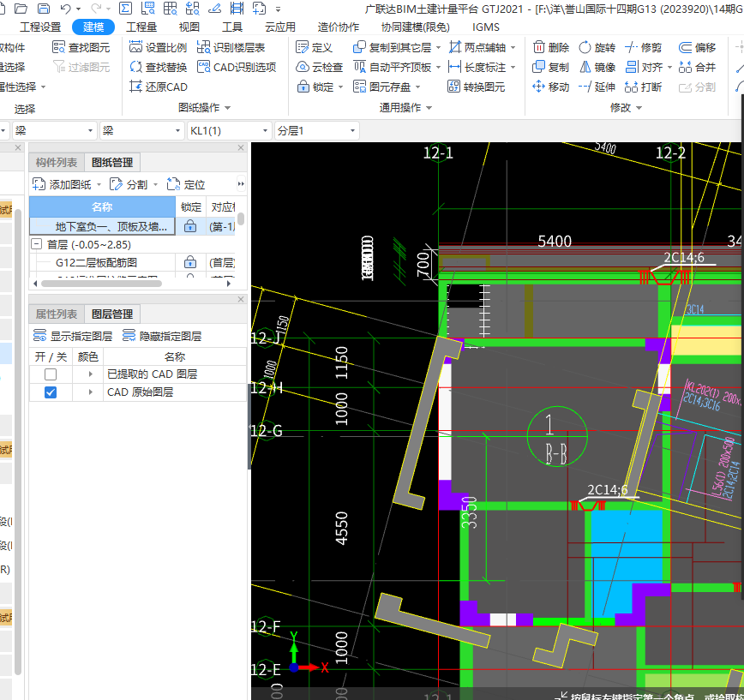Switch to 属性列表 panel tab
The image size is (744, 700).
[x=57, y=314]
